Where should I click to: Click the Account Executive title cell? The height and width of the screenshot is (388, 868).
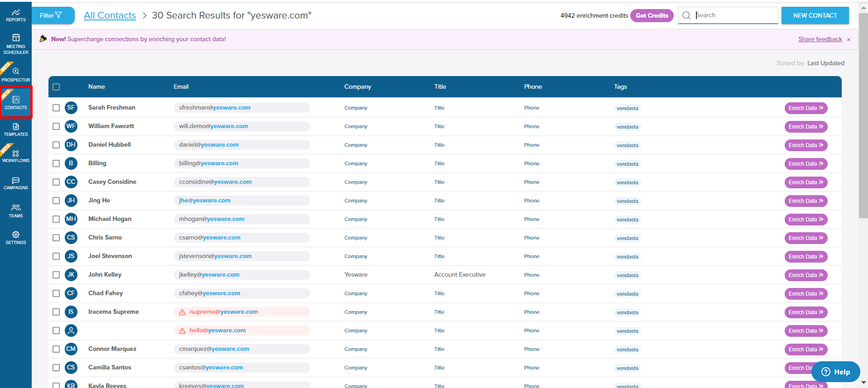(x=460, y=275)
